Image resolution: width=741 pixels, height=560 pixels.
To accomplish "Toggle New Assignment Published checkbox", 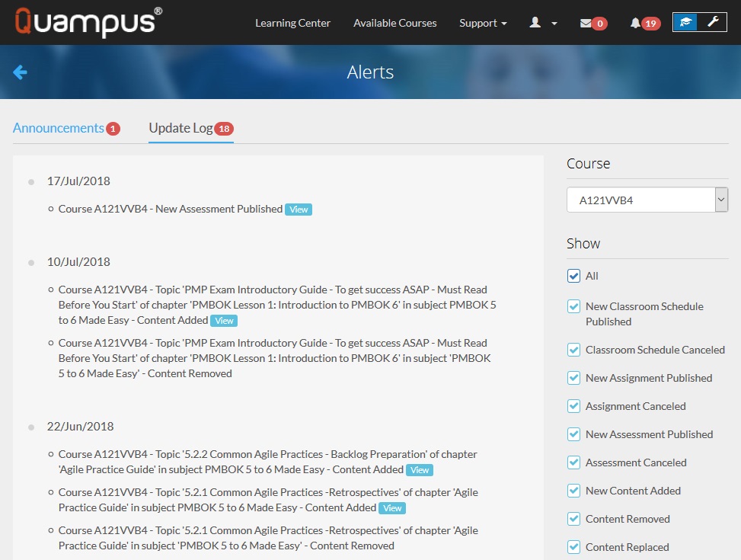I will click(x=574, y=378).
